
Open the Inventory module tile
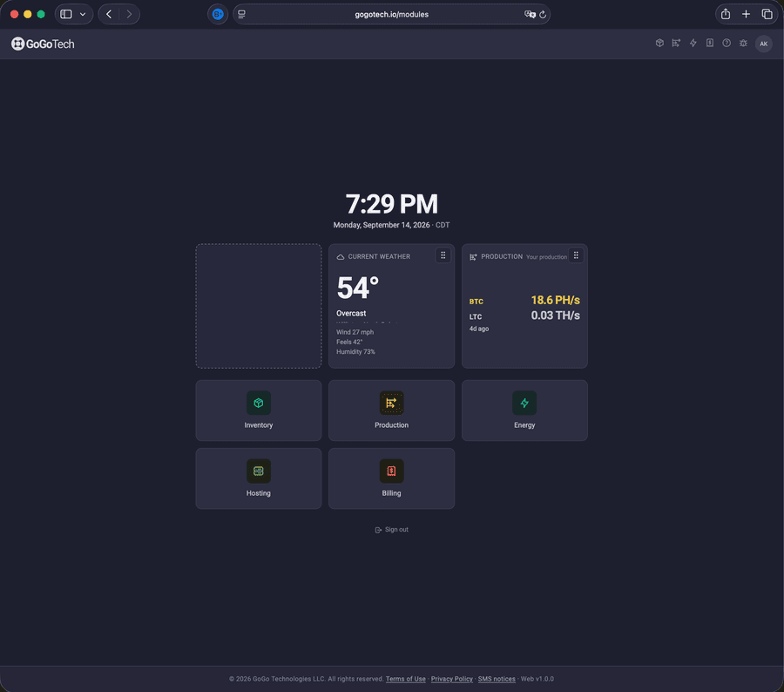pyautogui.click(x=259, y=410)
